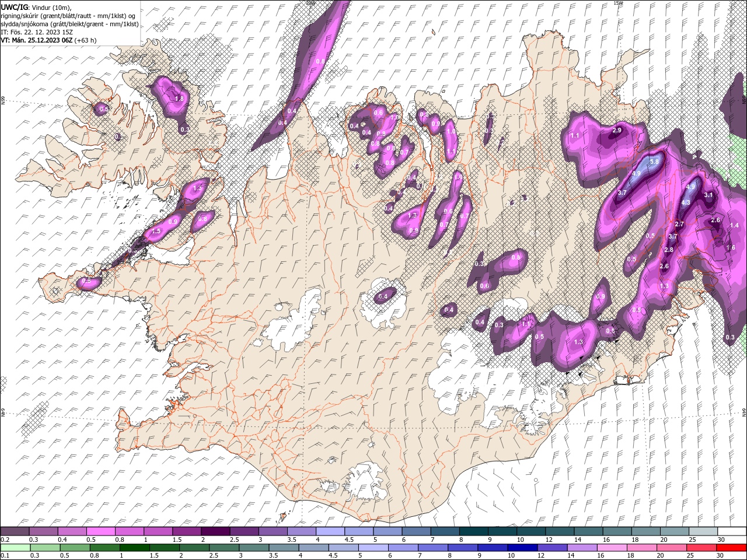Click the 3.1 precipitation value on the map

point(709,195)
